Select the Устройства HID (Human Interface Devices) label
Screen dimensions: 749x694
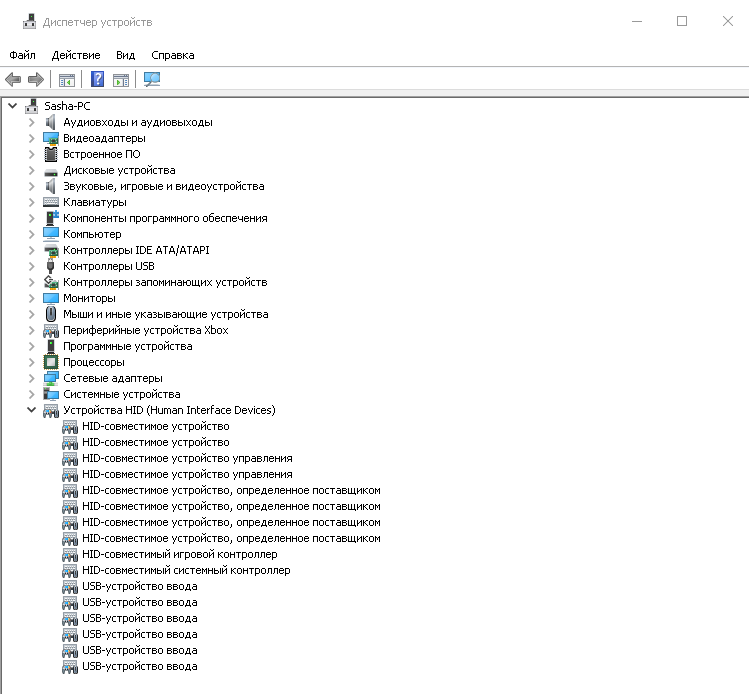click(169, 410)
